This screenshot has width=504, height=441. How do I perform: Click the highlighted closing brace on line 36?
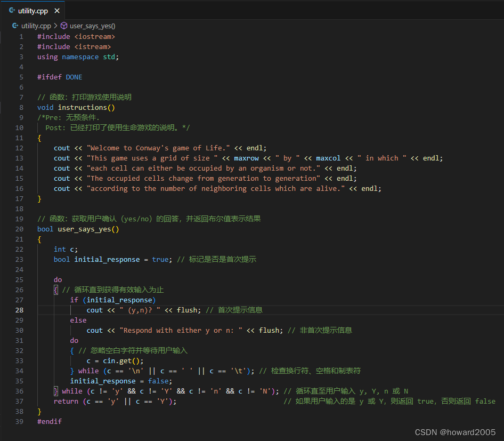[x=56, y=391]
